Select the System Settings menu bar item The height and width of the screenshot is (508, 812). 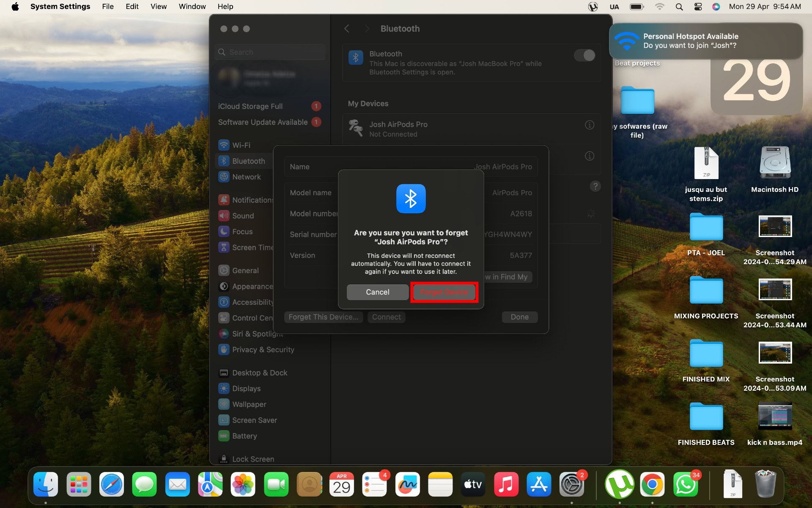point(60,6)
